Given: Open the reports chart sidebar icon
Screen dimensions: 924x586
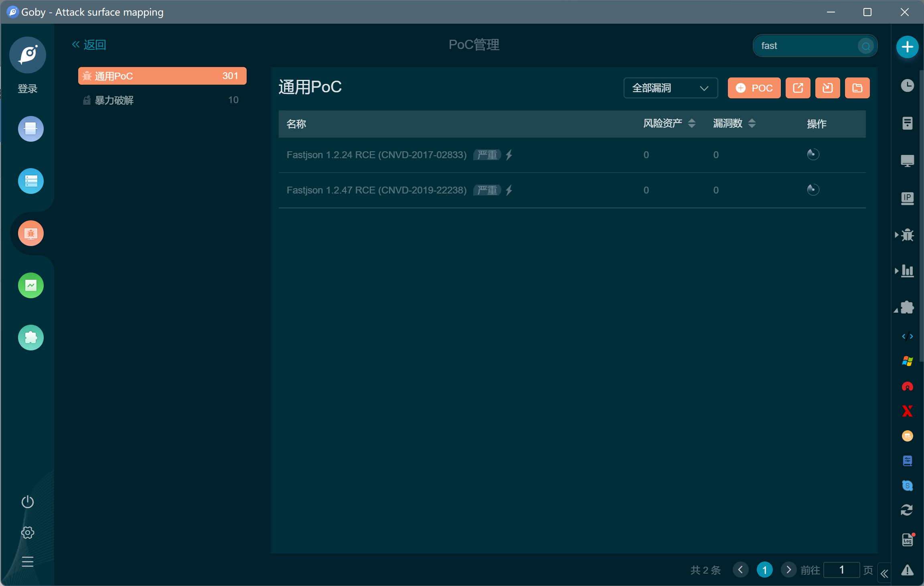Looking at the screenshot, I should pyautogui.click(x=31, y=285).
